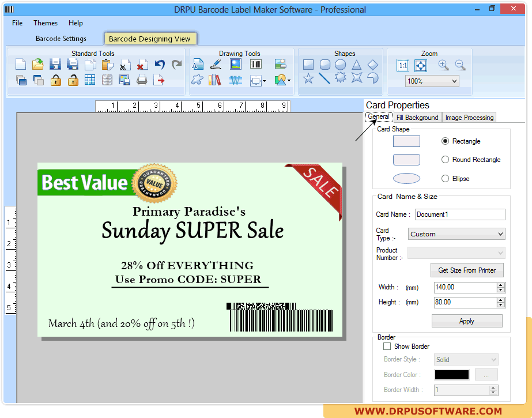Select the diagonal line shape
This screenshot has width=532, height=418.
coord(325,79)
